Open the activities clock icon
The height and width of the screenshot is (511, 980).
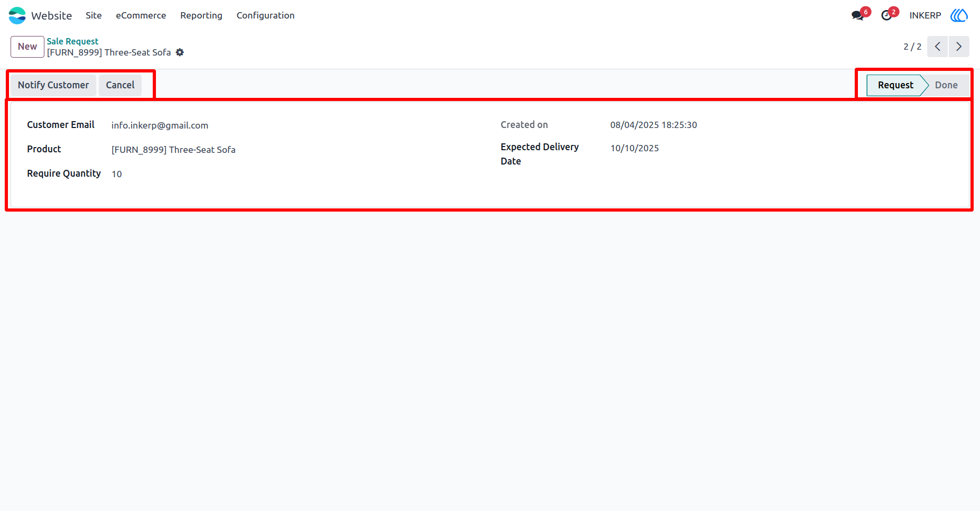[886, 15]
